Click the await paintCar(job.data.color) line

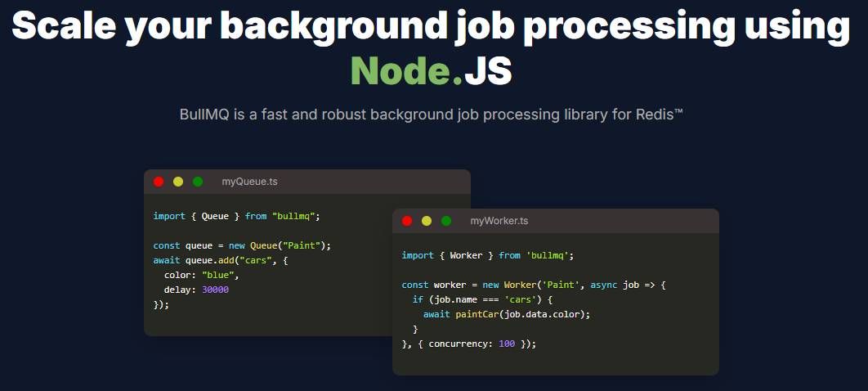click(x=506, y=314)
